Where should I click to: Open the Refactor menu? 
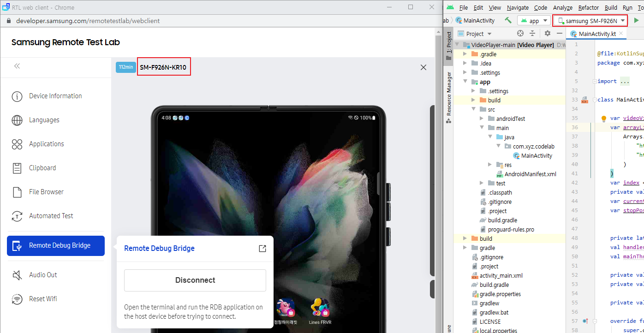tap(588, 7)
